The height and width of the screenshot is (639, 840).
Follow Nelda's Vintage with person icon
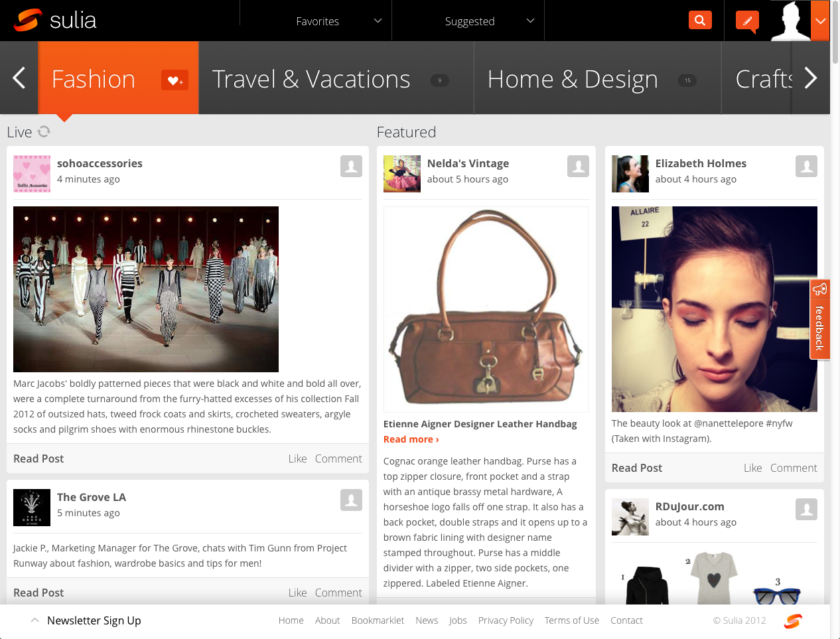(x=578, y=167)
